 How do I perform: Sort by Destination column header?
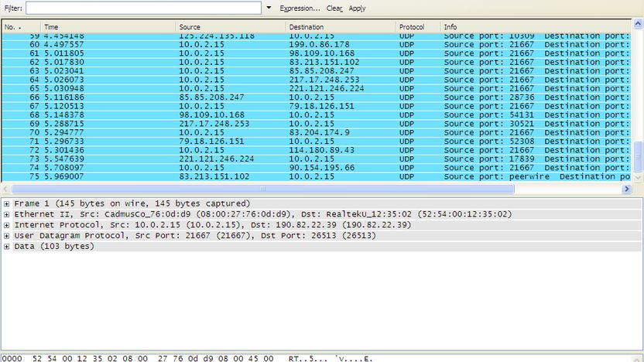[341, 26]
